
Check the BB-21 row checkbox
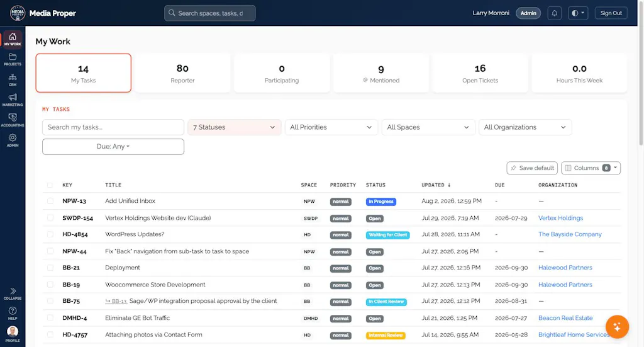click(50, 268)
